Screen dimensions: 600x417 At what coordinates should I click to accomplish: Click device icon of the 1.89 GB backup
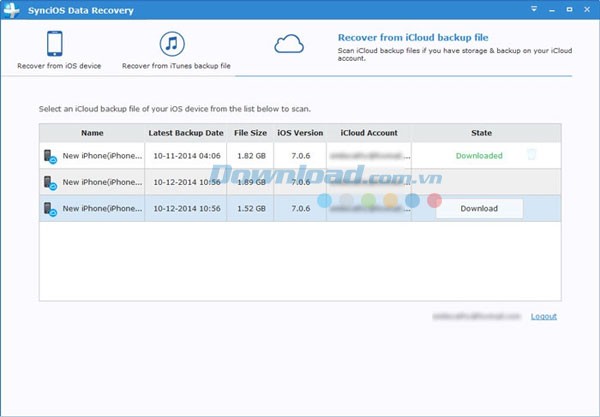point(50,183)
